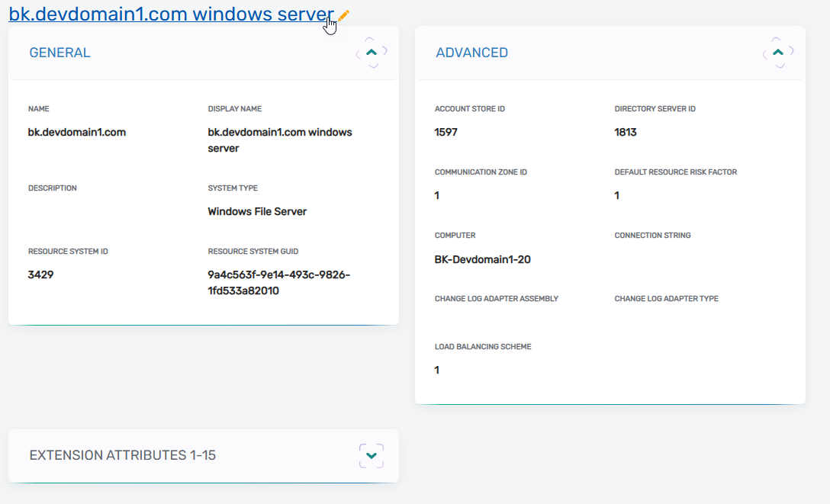
Task: Click the EXTENSION ATTRIBUTES 1-15 header text
Action: (x=122, y=455)
